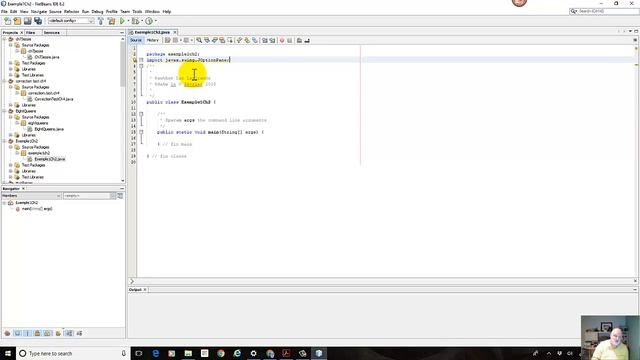The width and height of the screenshot is (640, 360).
Task: Open the Navigate menu
Action: tap(39, 11)
